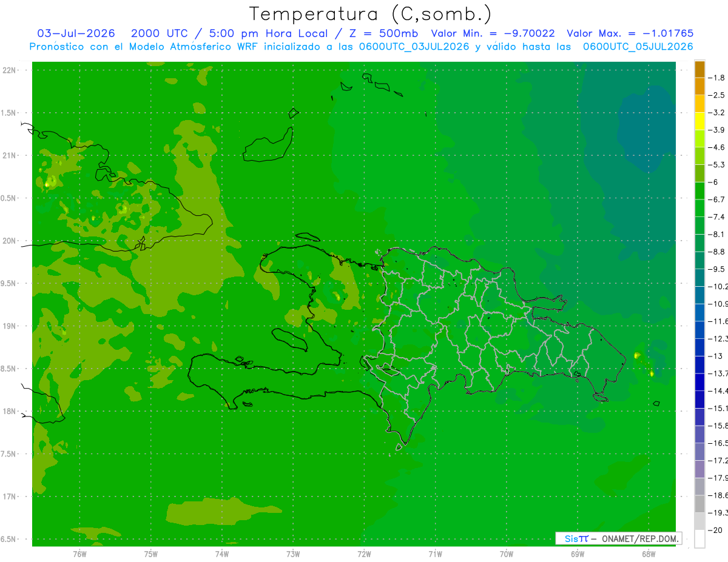Click the '19N' latitude label

tap(8, 326)
